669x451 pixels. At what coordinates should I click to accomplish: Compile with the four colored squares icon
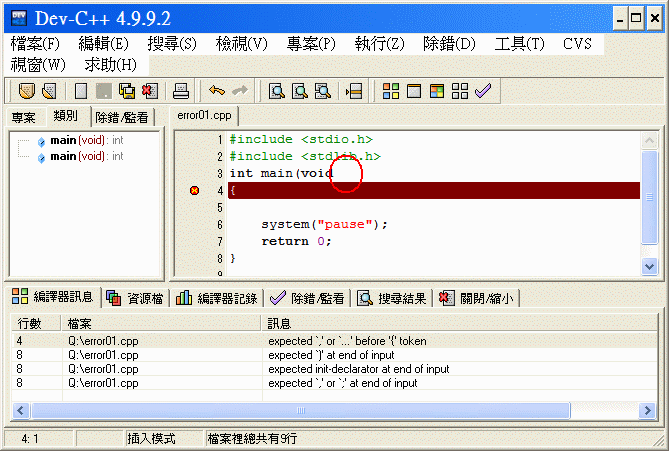tap(391, 91)
